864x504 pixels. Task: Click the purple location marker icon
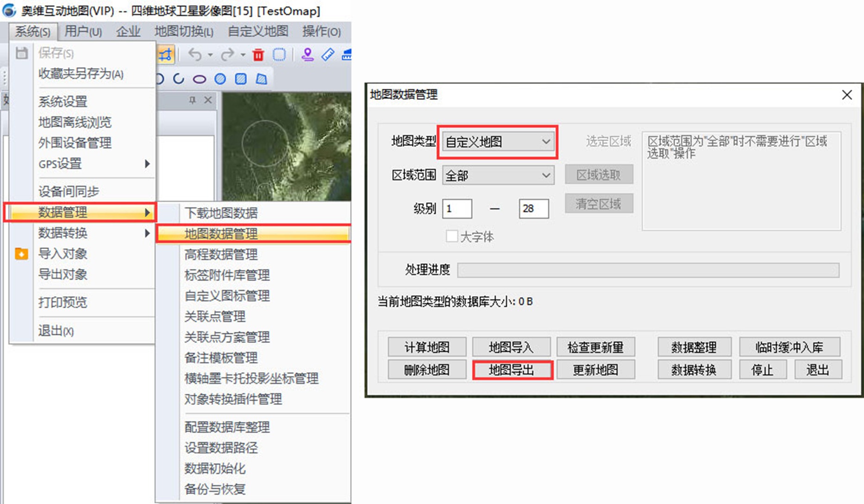[307, 55]
